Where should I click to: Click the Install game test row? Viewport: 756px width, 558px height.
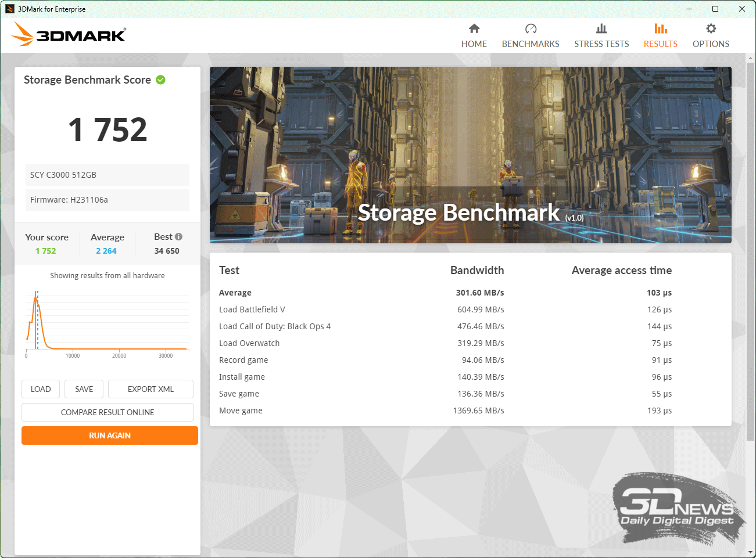tap(471, 377)
